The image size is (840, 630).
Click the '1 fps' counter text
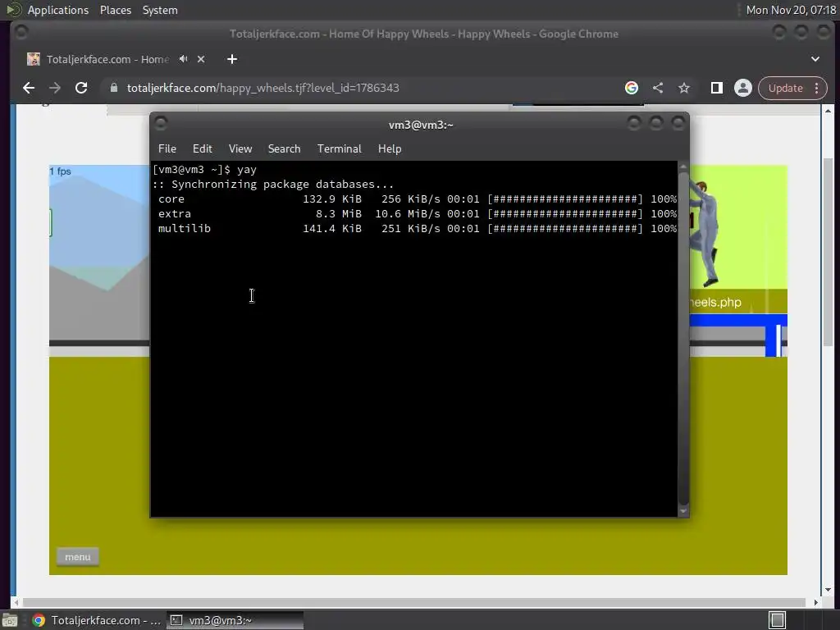(x=60, y=171)
